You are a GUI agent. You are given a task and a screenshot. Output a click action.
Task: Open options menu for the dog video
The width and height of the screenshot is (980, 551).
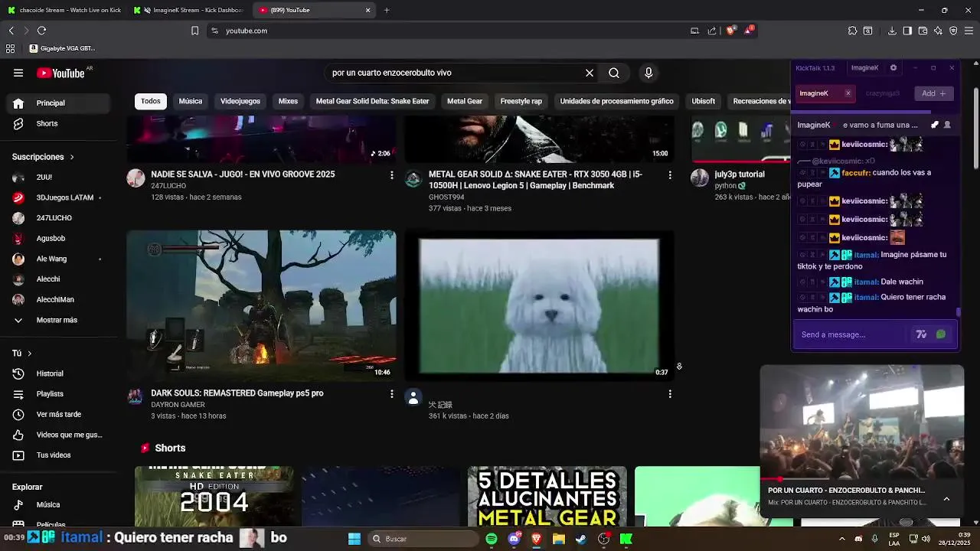670,394
